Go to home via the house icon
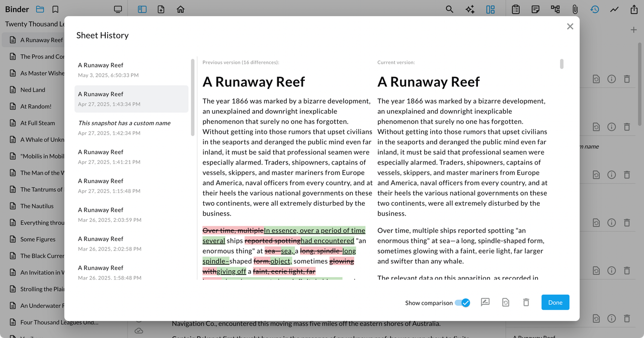 click(x=181, y=10)
